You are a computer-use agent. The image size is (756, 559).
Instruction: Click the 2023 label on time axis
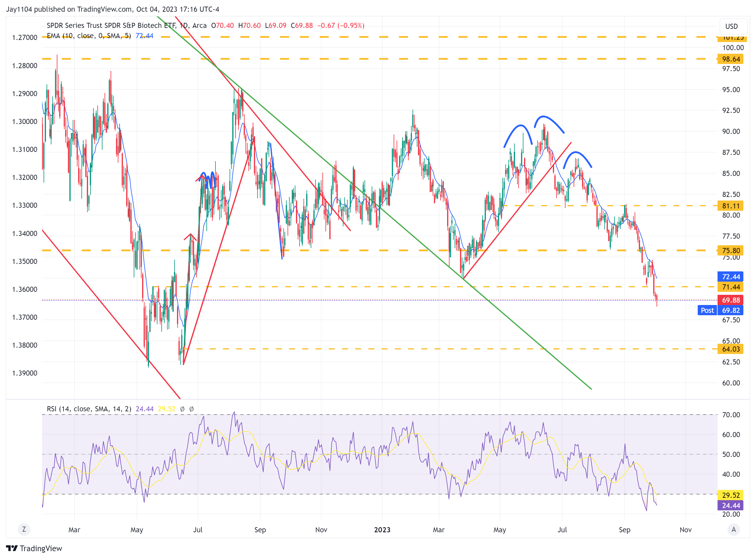click(x=382, y=530)
